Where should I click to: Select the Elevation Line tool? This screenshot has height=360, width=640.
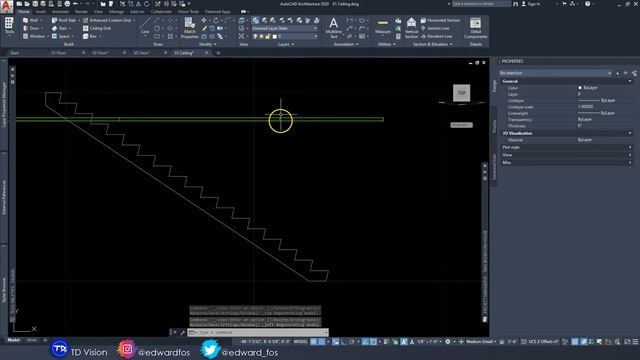(x=436, y=36)
